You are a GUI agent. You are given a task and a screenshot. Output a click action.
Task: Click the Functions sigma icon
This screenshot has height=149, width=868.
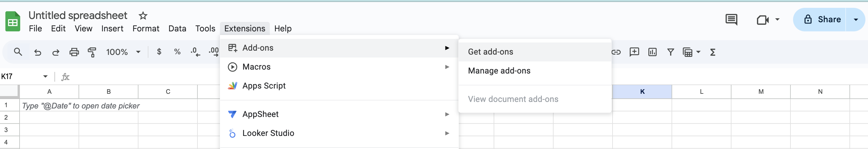[x=713, y=52]
